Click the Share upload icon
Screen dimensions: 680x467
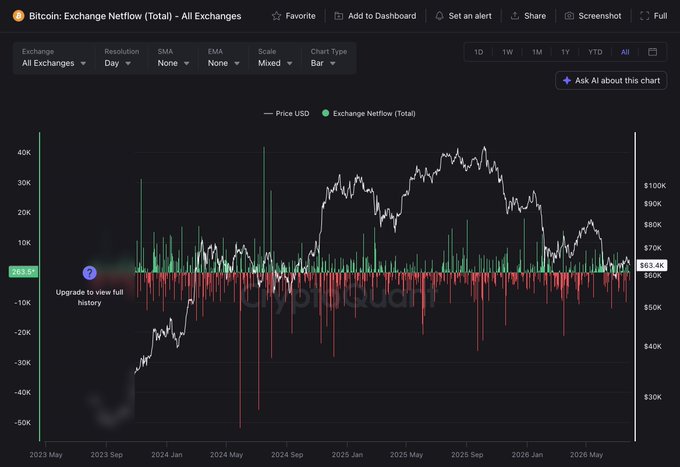(515, 16)
